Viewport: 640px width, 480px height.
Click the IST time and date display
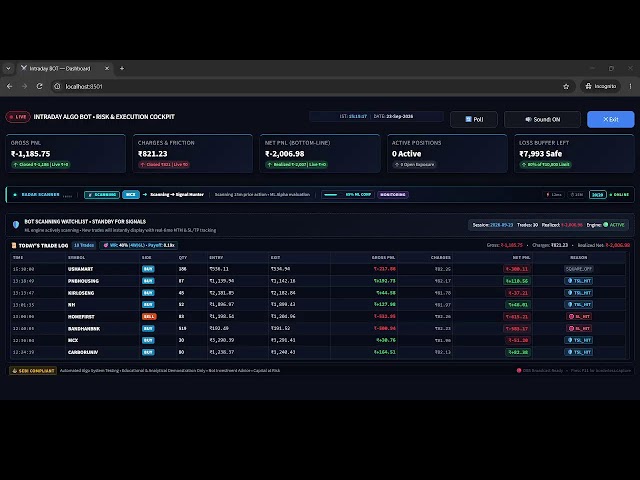click(x=376, y=116)
